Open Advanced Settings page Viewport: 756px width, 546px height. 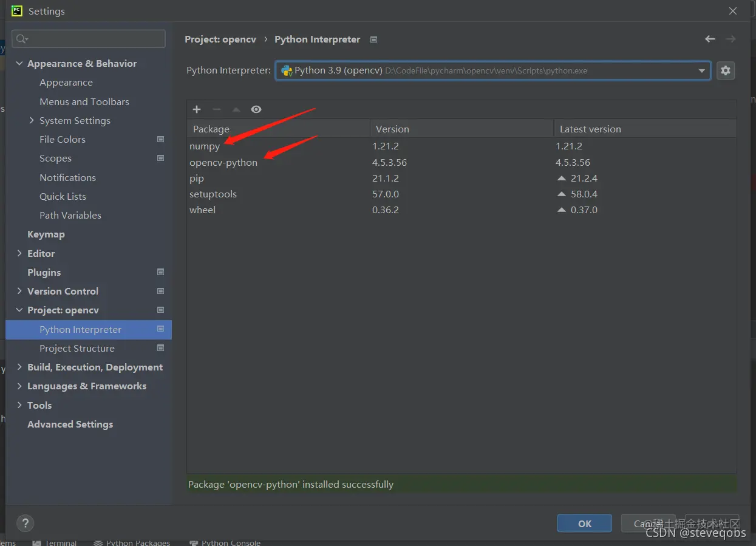[70, 424]
